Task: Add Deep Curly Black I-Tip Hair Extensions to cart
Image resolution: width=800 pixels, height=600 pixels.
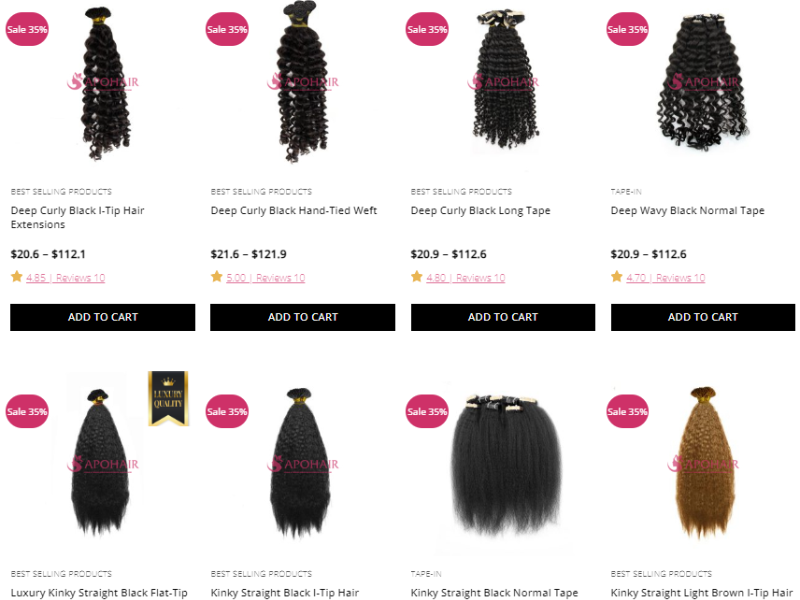Action: (x=103, y=317)
